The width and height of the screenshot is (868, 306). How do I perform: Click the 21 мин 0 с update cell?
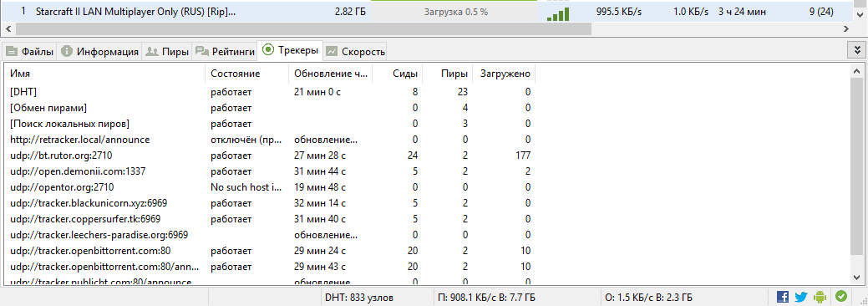click(317, 91)
